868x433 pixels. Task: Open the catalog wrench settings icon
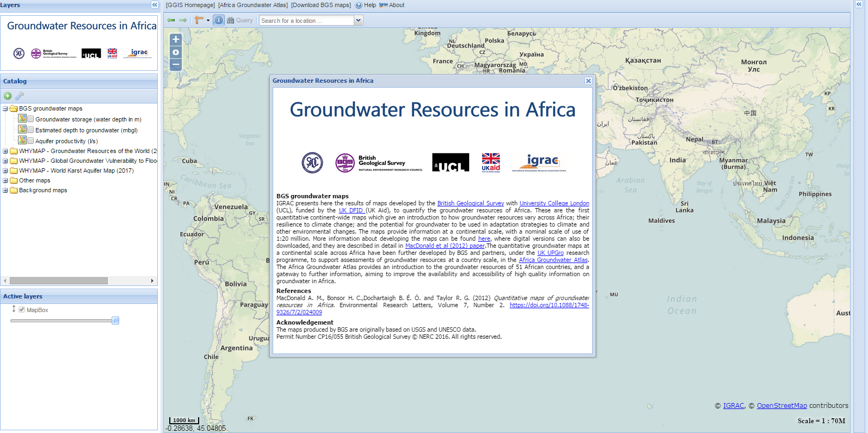[x=20, y=96]
